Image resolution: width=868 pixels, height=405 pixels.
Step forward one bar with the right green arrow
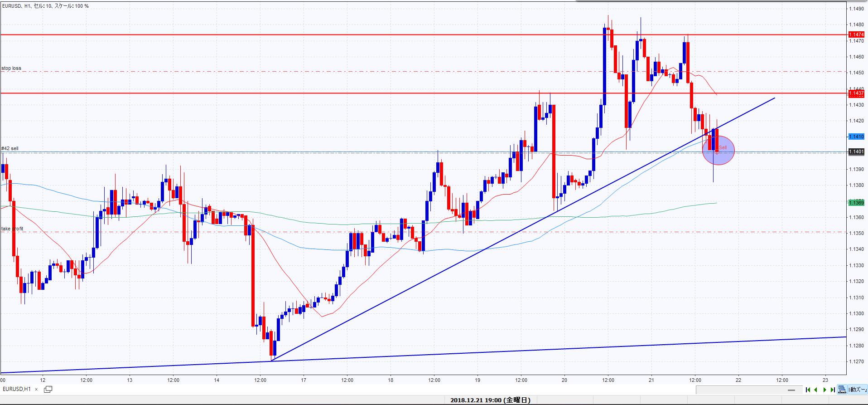(825, 390)
